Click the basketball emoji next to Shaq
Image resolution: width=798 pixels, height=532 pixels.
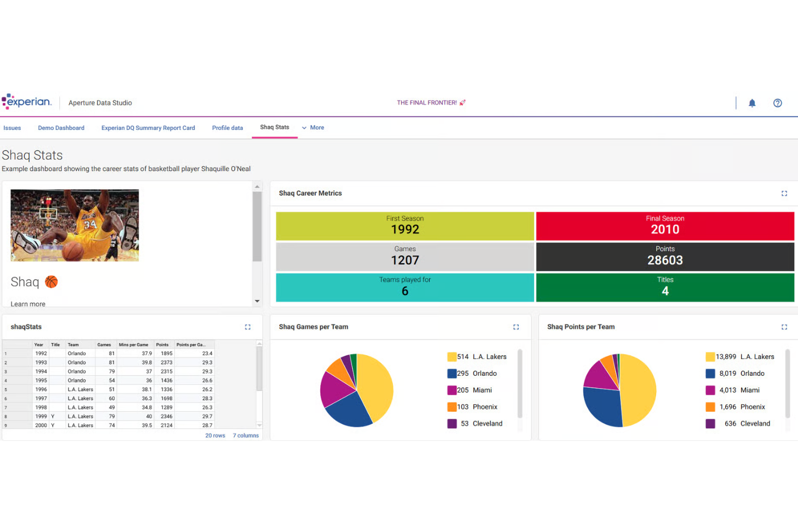click(51, 281)
